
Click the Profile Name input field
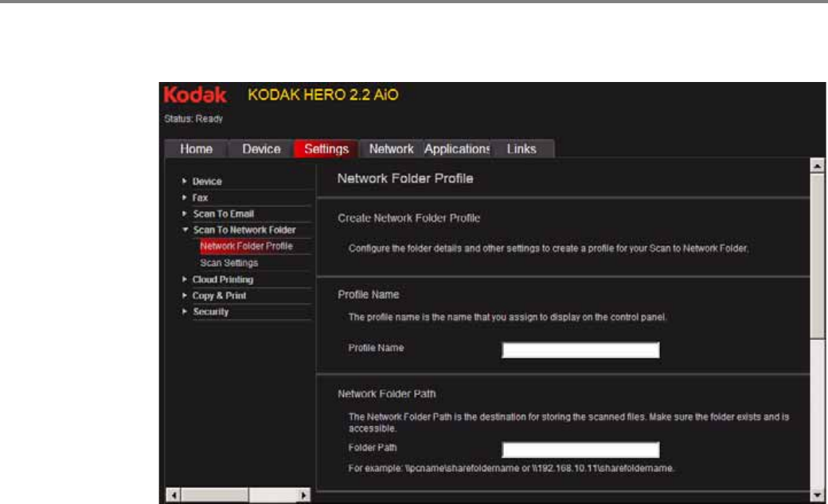(x=580, y=350)
